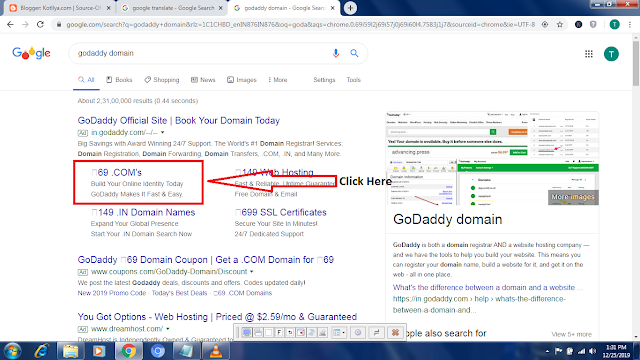Viewport: 640px width, 360px height.
Task: Click the page vertical scrollbar thumb
Action: [x=636, y=62]
